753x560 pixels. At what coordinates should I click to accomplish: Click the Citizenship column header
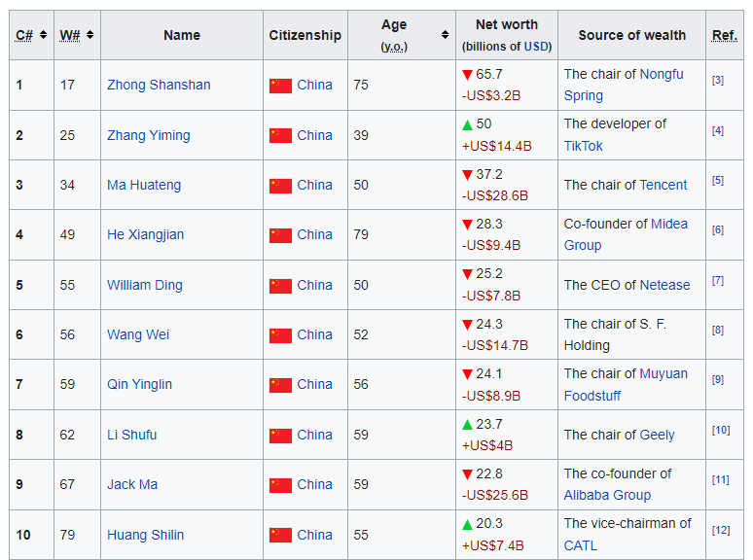click(x=305, y=35)
